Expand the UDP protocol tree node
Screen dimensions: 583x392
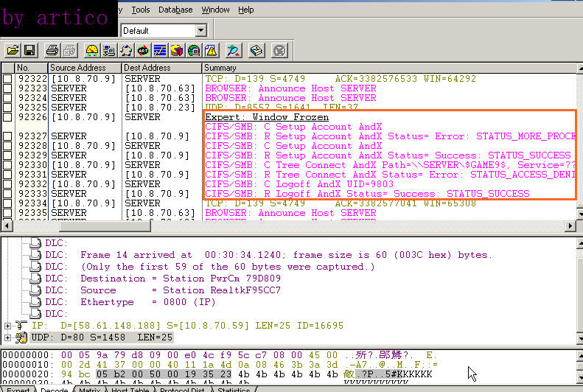coord(8,337)
